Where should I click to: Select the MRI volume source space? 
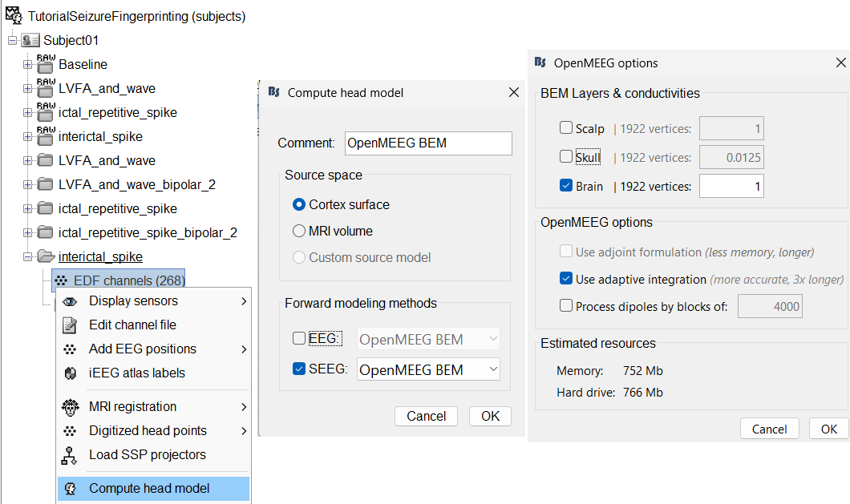299,232
